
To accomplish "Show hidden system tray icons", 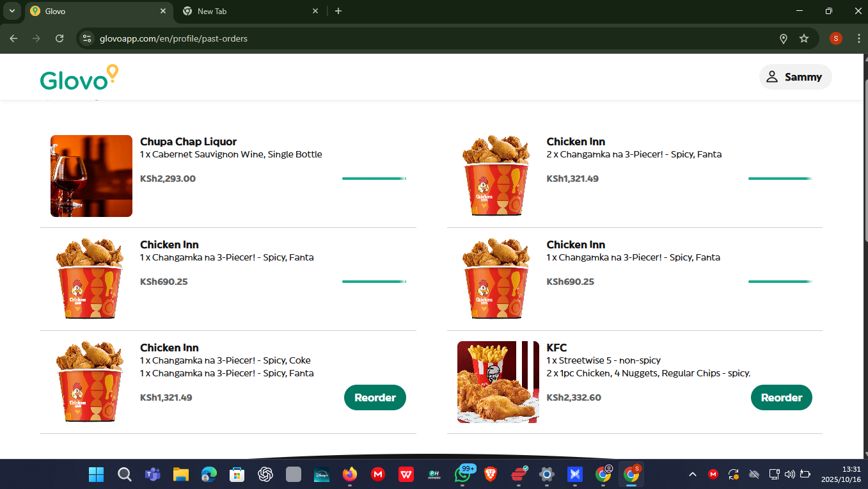I will point(692,474).
